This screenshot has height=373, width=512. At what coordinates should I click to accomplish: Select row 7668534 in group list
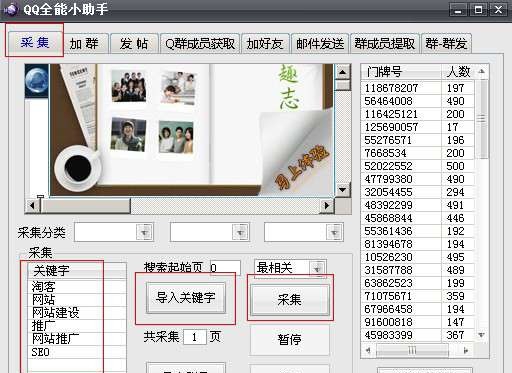click(417, 153)
